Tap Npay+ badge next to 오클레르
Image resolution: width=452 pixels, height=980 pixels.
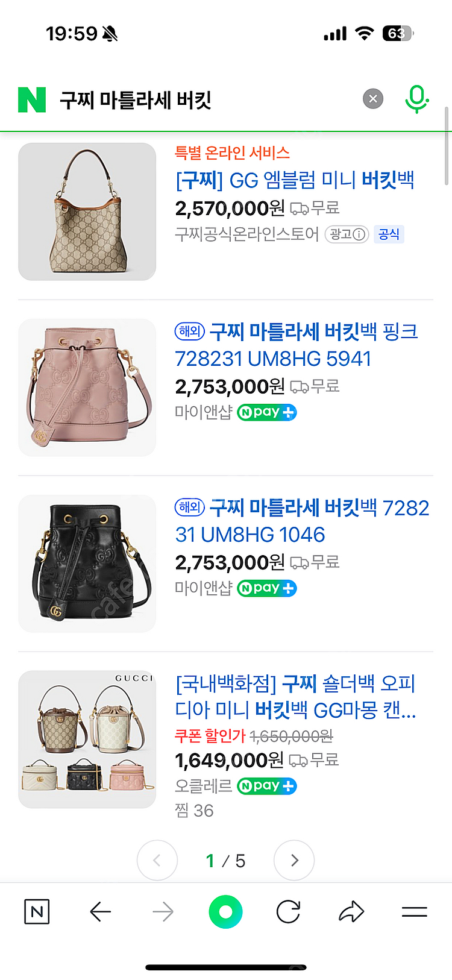(x=267, y=786)
